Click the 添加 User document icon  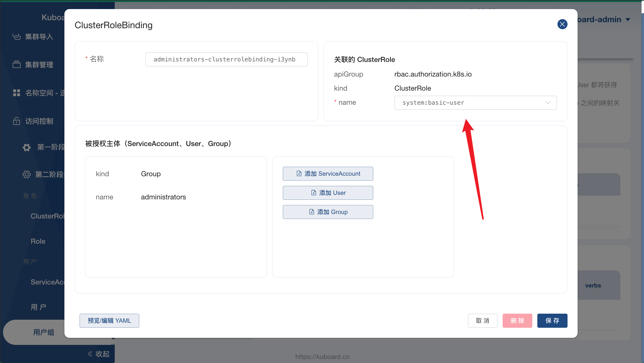(313, 193)
